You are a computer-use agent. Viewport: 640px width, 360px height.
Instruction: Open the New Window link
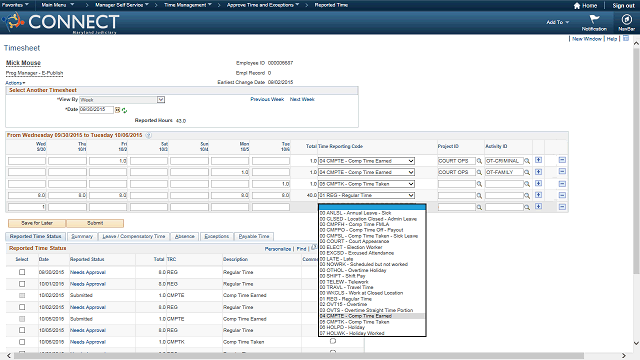pyautogui.click(x=587, y=39)
